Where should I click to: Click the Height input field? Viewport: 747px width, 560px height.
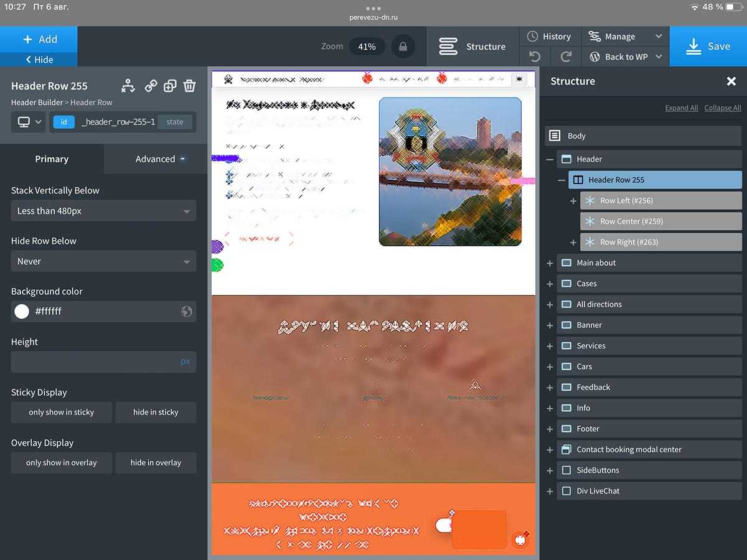(x=93, y=362)
